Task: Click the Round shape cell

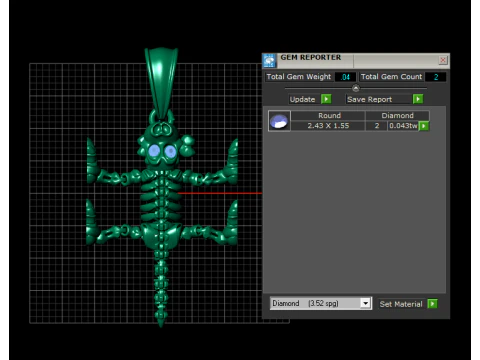Action: 329,116
